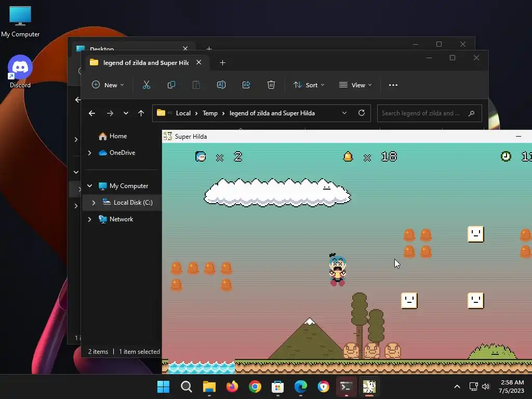The height and width of the screenshot is (399, 532).
Task: Add a new tab in front Explorer window
Action: (x=222, y=63)
